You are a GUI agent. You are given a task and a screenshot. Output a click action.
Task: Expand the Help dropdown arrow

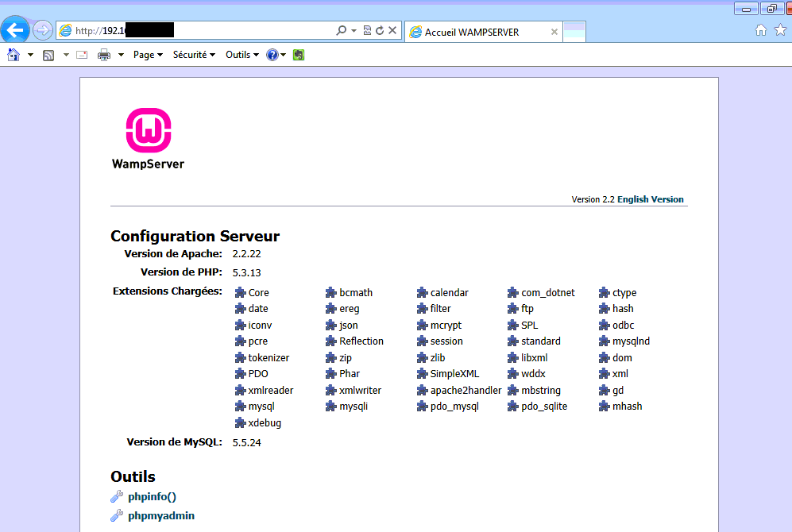[x=284, y=55]
